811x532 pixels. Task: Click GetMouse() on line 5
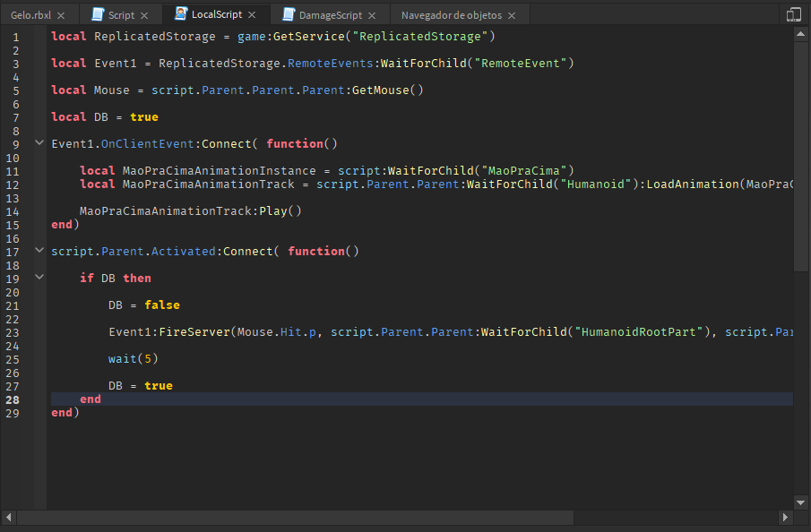point(388,90)
